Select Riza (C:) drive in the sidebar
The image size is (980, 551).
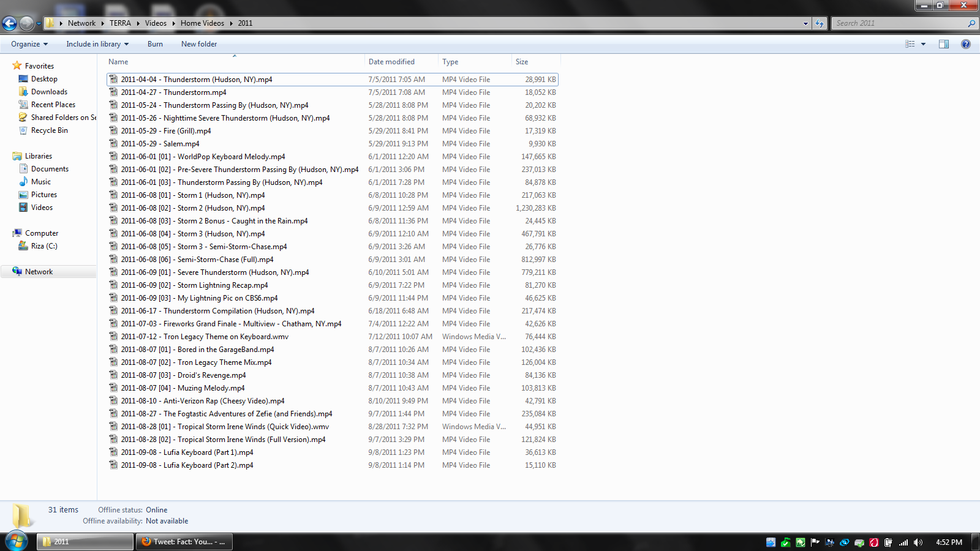coord(44,246)
